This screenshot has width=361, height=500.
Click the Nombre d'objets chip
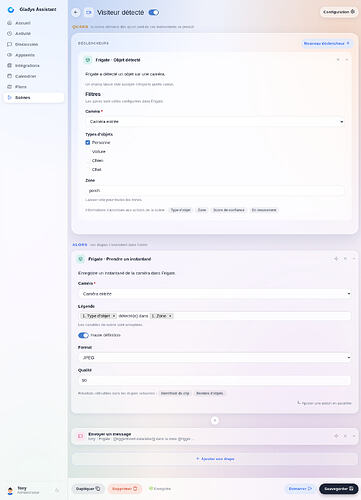coord(210,393)
